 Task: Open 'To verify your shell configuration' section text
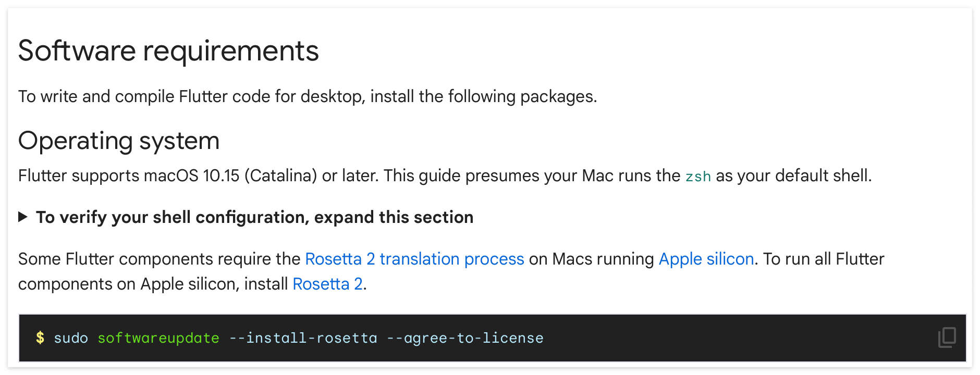(254, 217)
